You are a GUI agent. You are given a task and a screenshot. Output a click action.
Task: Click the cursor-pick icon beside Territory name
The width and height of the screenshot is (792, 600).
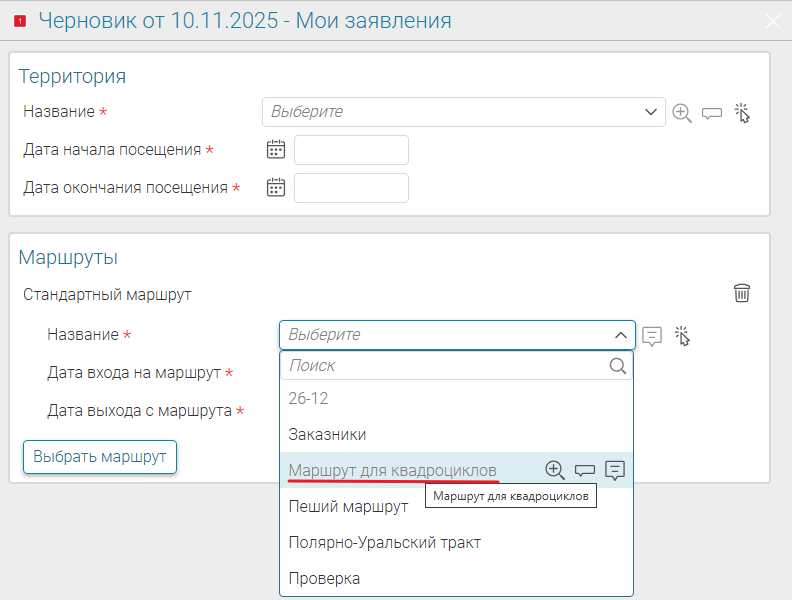(742, 113)
